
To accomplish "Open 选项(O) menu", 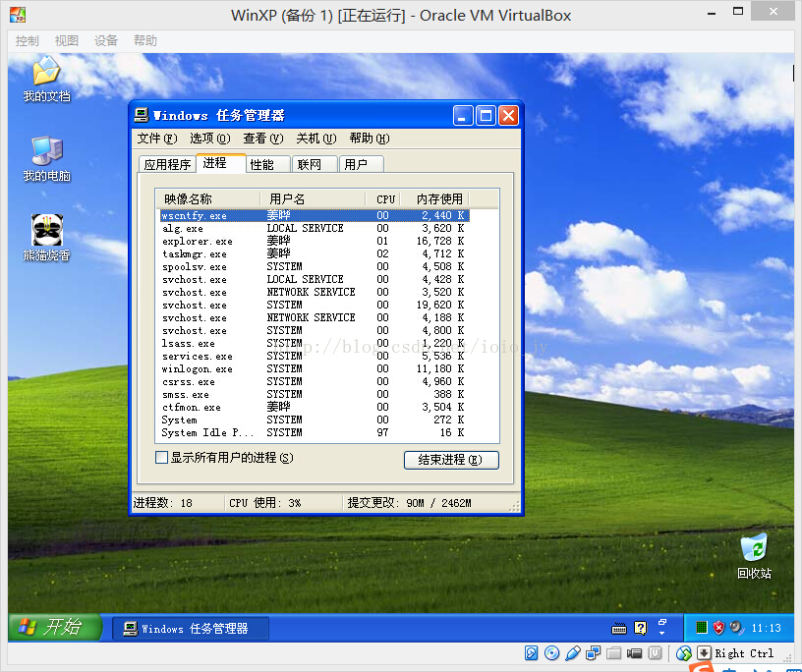I will click(x=210, y=139).
